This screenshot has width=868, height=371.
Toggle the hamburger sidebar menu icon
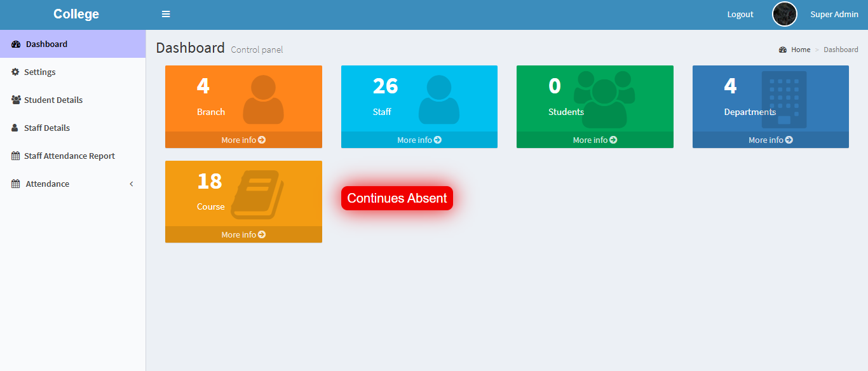[x=166, y=14]
